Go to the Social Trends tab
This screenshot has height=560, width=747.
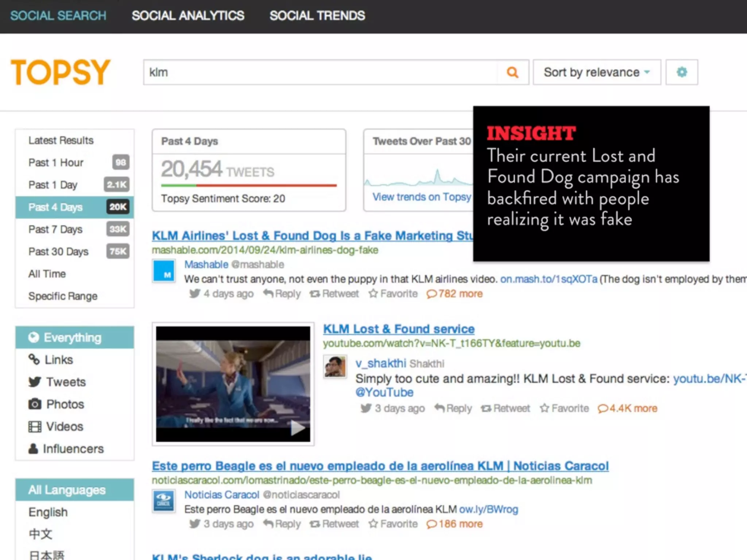[317, 16]
